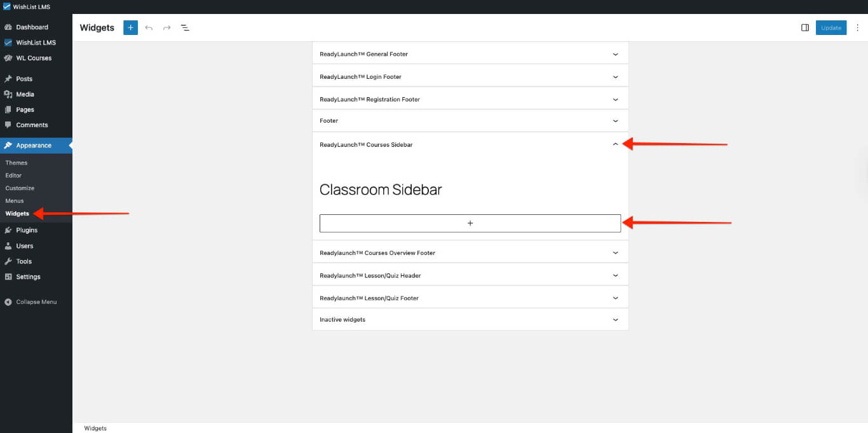Go to Themes under Appearance
This screenshot has width=868, height=433.
click(17, 163)
